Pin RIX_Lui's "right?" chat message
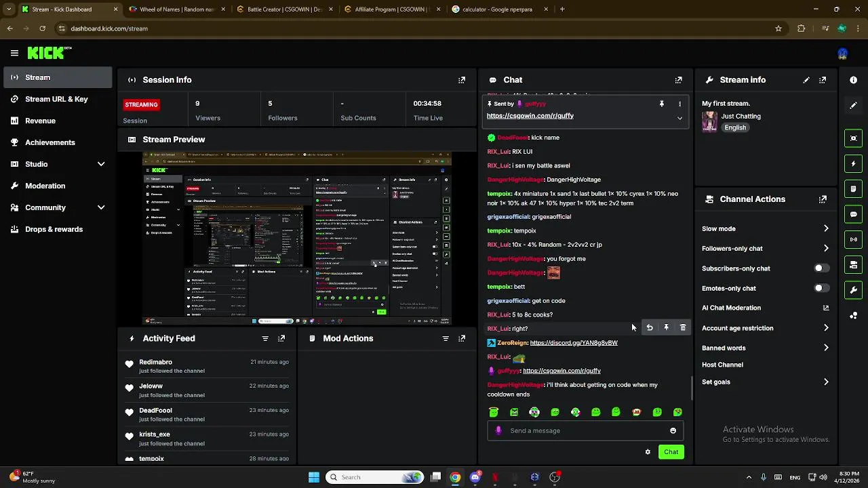 click(x=666, y=328)
